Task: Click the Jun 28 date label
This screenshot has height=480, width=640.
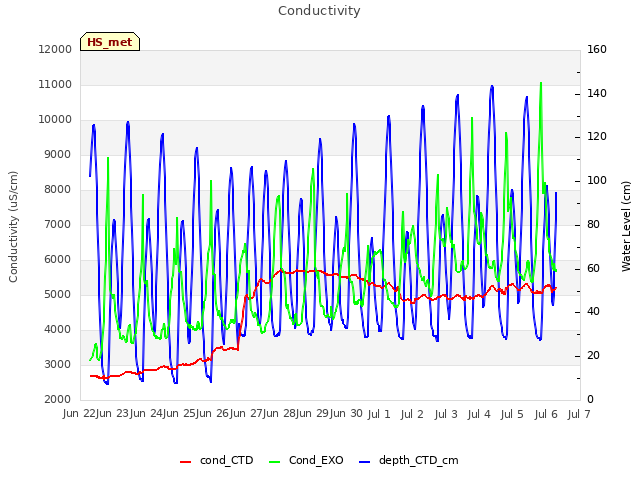Action: [x=280, y=414]
